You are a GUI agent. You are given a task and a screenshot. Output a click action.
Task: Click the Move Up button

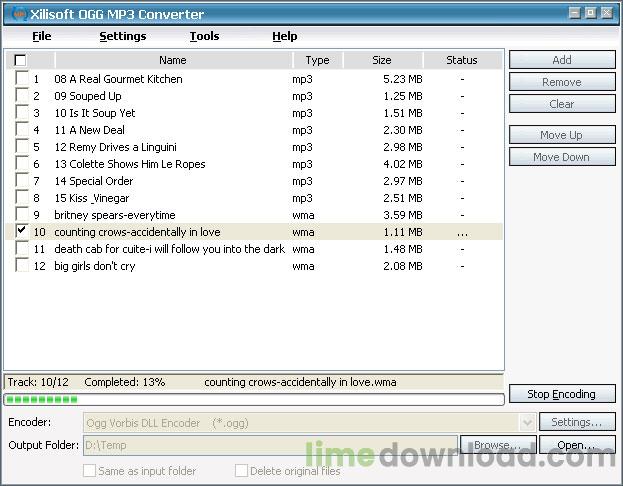coord(562,135)
